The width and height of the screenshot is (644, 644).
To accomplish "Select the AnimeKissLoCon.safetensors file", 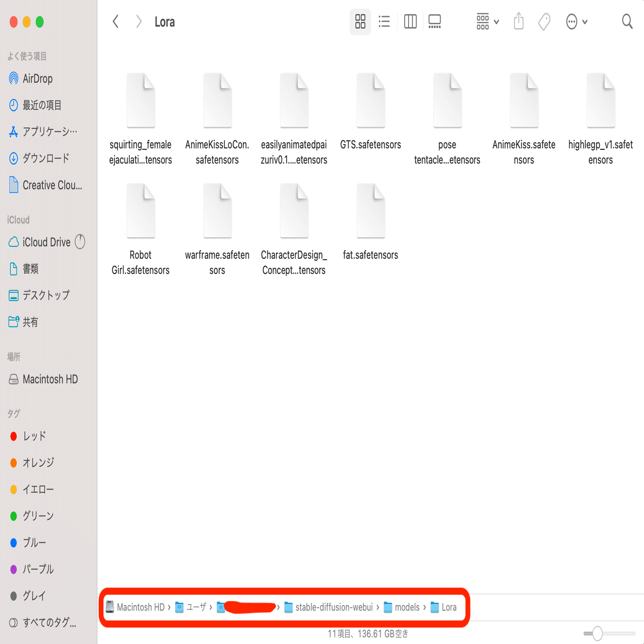I will [217, 119].
